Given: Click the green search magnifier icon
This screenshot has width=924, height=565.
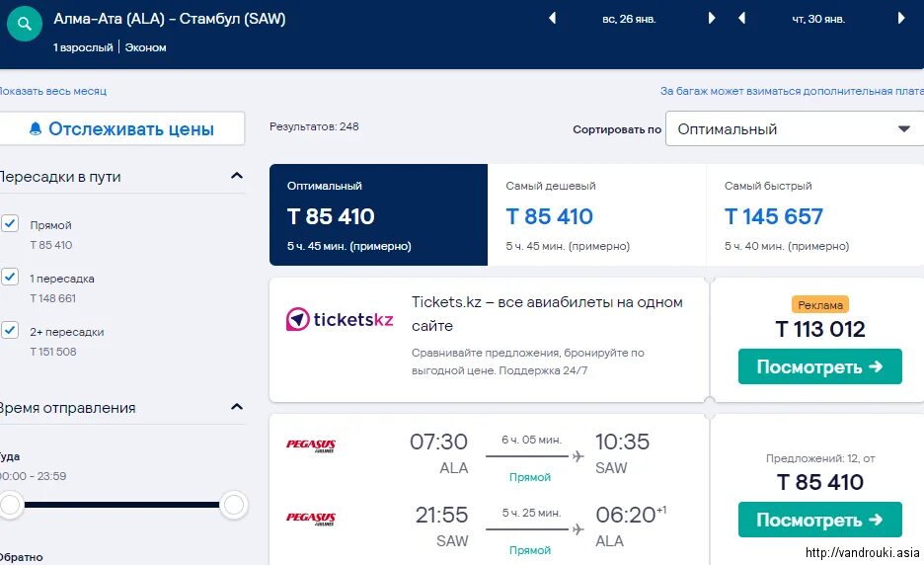Looking at the screenshot, I should pyautogui.click(x=24, y=24).
